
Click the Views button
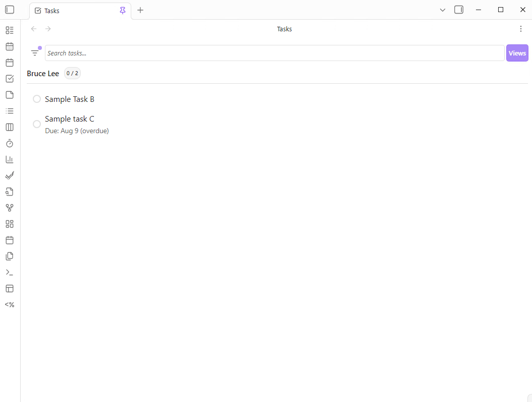tap(517, 52)
